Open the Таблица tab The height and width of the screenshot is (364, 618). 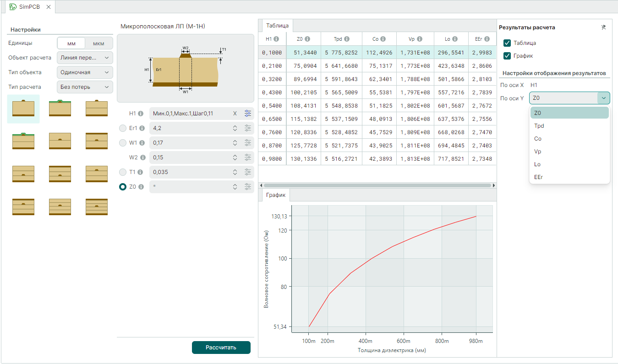(x=278, y=26)
